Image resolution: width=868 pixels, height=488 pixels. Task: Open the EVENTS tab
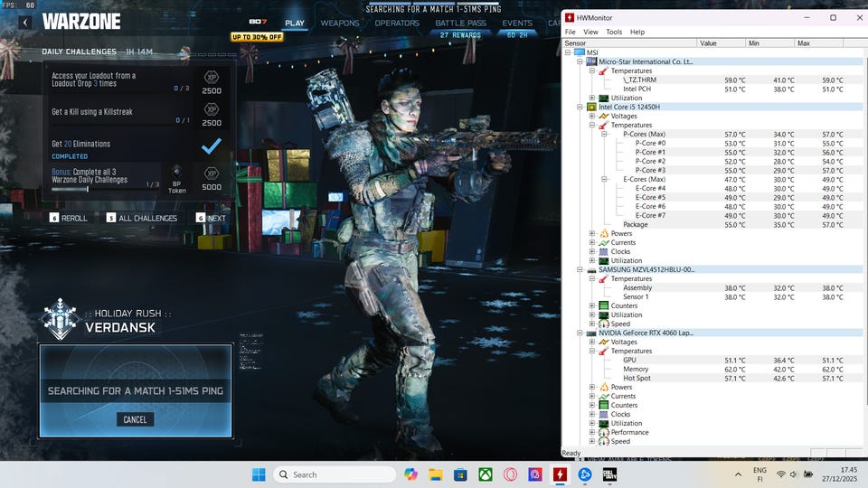pos(517,23)
